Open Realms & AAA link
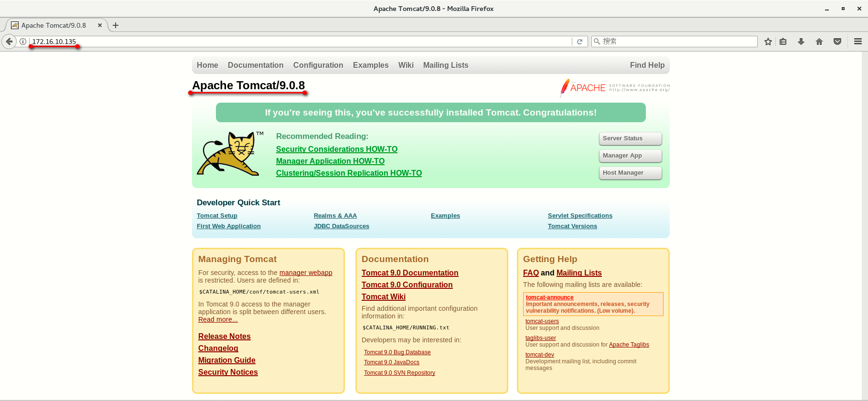This screenshot has width=868, height=401. point(335,216)
